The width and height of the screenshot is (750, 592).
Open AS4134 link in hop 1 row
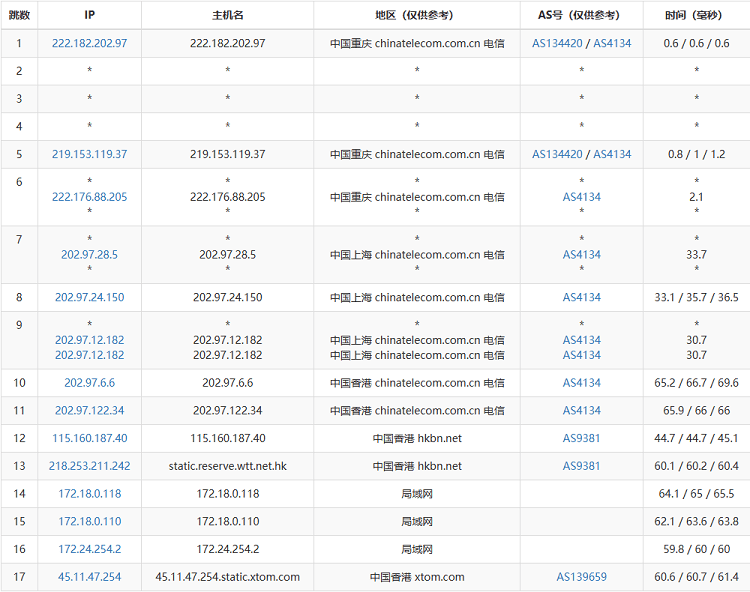point(612,43)
